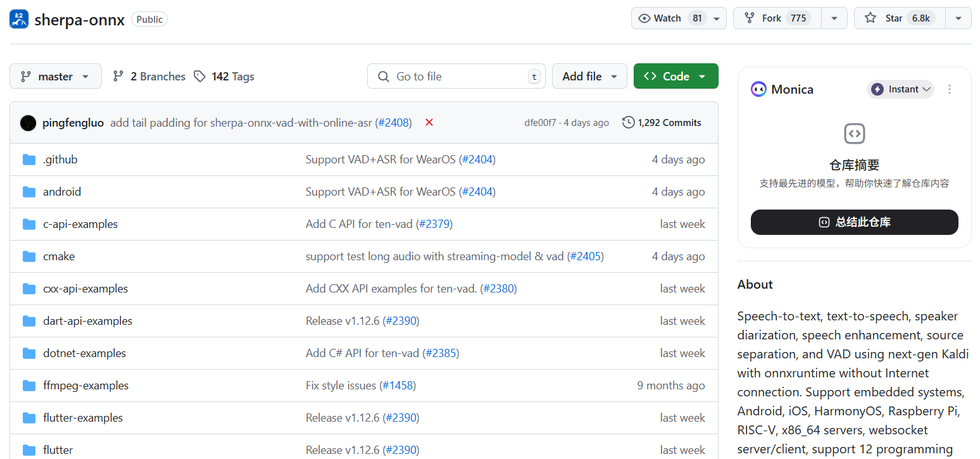Viewport: 980px width, 459px height.
Task: View the 142 Tags link
Action: tap(223, 76)
